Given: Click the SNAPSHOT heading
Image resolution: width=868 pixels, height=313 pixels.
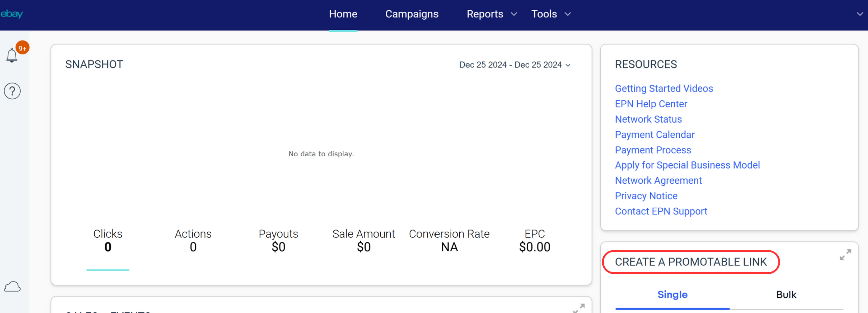Looking at the screenshot, I should 94,64.
